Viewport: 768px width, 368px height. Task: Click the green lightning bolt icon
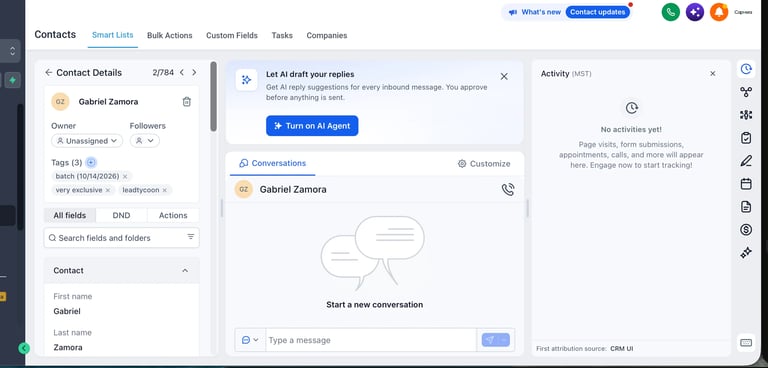(x=12, y=80)
